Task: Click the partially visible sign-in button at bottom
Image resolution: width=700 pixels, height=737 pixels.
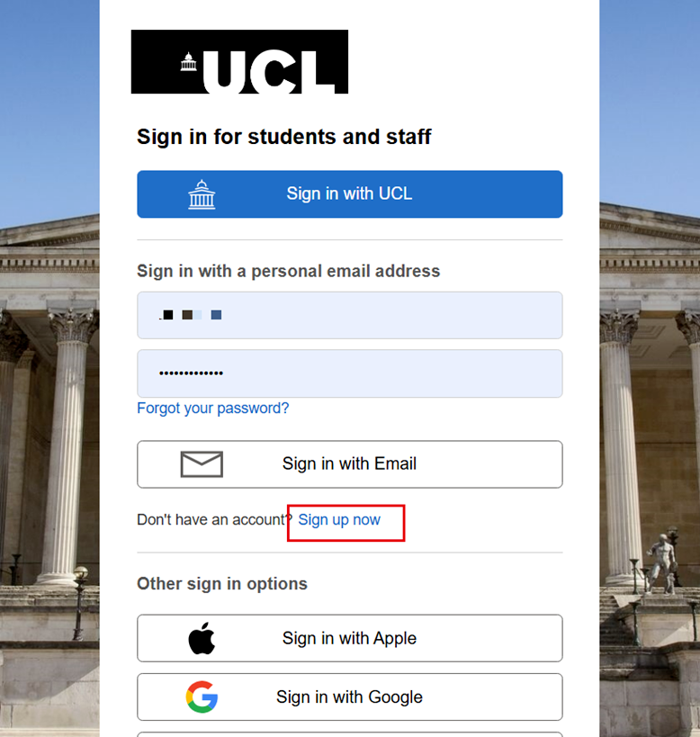Action: coord(349,734)
